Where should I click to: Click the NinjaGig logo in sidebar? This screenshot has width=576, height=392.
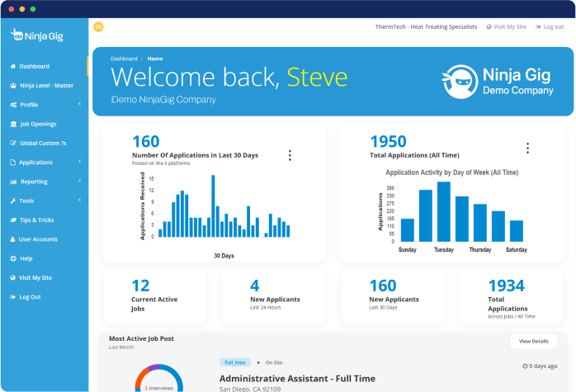click(x=37, y=35)
